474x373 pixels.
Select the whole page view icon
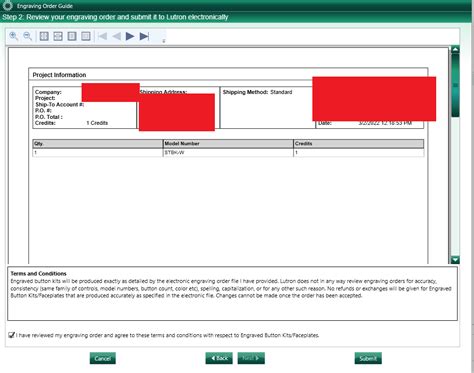72,36
